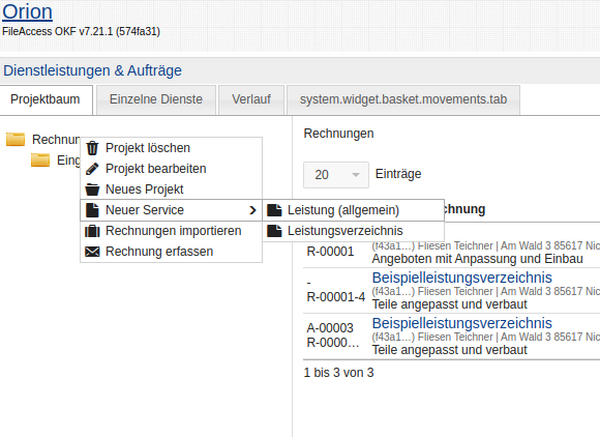This screenshot has height=437, width=600.
Task: Open the entries-per-page dropdown showing 20
Action: [335, 175]
